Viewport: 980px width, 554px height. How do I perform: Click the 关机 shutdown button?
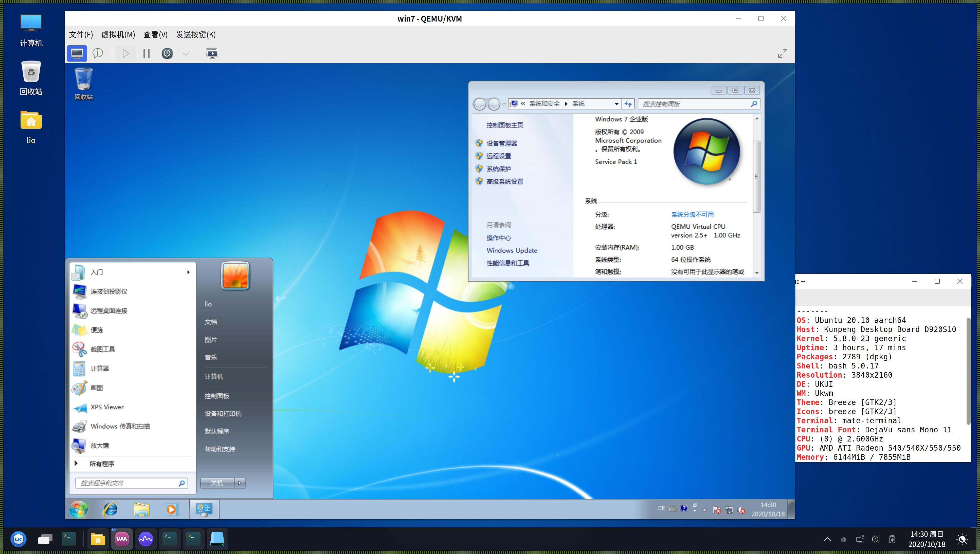pyautogui.click(x=217, y=483)
